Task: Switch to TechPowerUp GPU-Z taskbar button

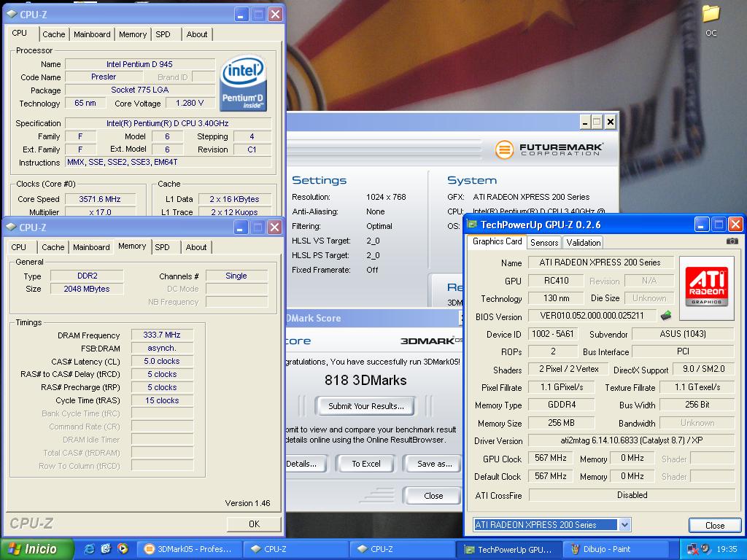Action: pyautogui.click(x=508, y=549)
